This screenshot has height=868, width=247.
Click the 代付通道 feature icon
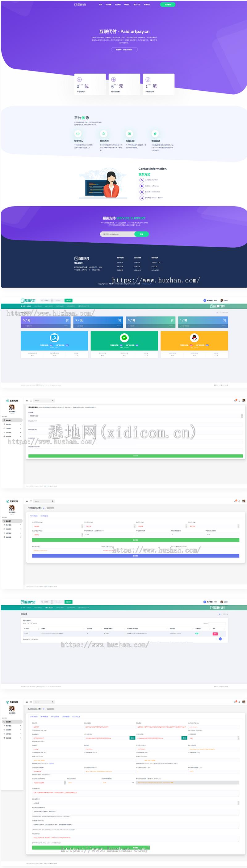pyautogui.click(x=103, y=134)
